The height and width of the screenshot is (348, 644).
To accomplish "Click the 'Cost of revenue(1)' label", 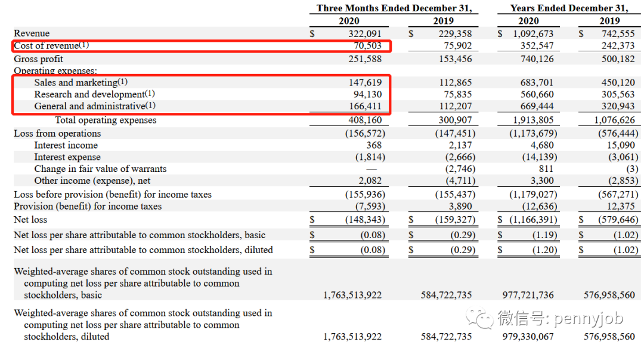I will coord(51,45).
